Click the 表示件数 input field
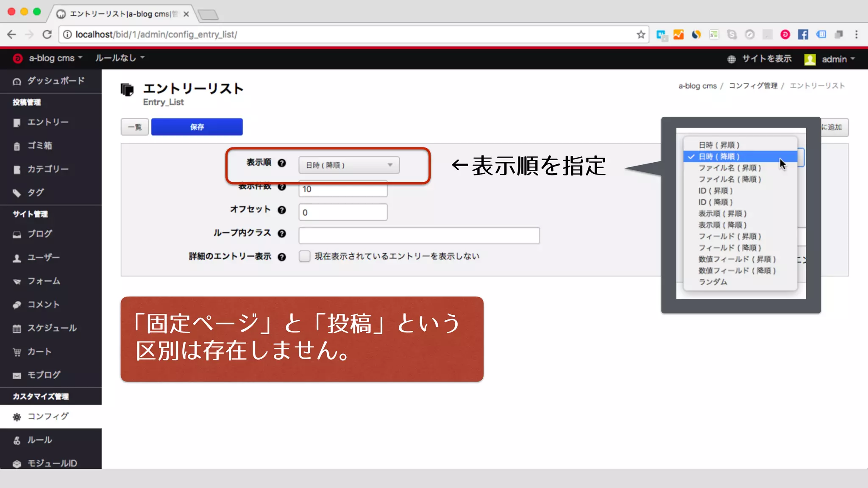 343,189
